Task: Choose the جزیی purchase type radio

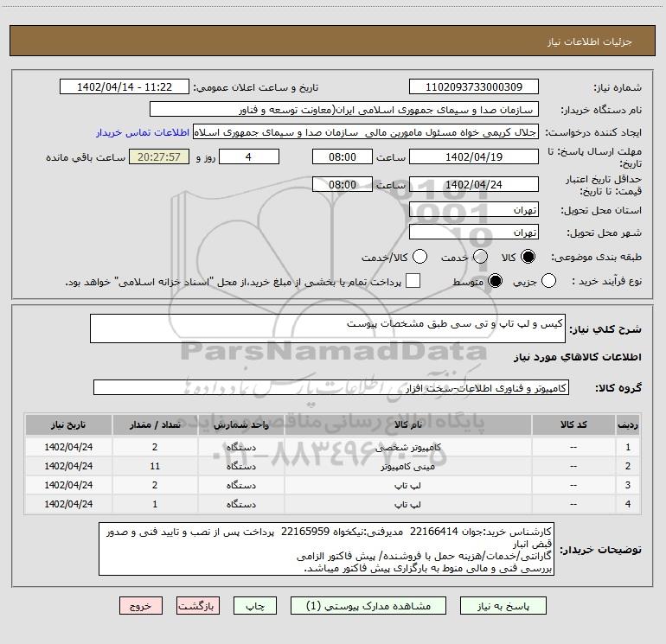Action: (x=548, y=281)
